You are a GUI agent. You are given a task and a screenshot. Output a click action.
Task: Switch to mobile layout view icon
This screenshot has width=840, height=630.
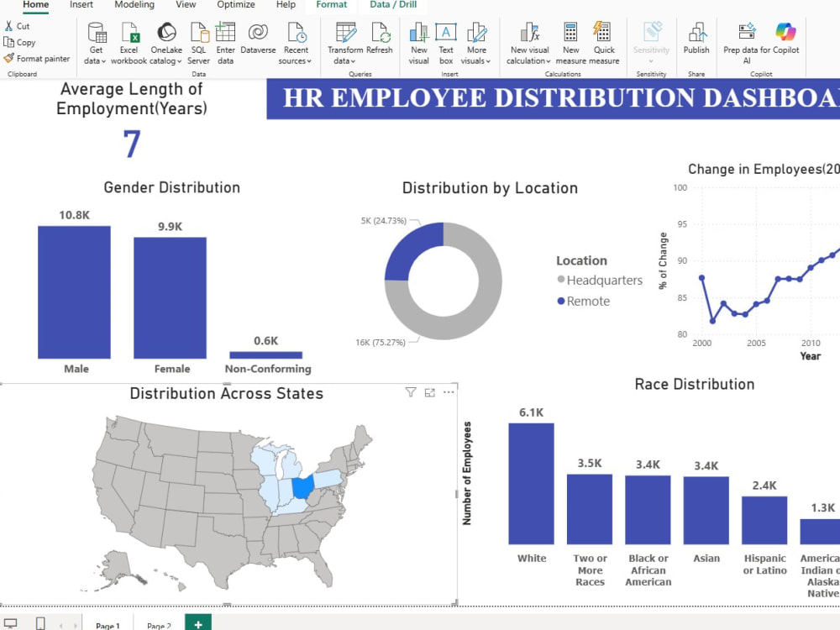pyautogui.click(x=40, y=623)
